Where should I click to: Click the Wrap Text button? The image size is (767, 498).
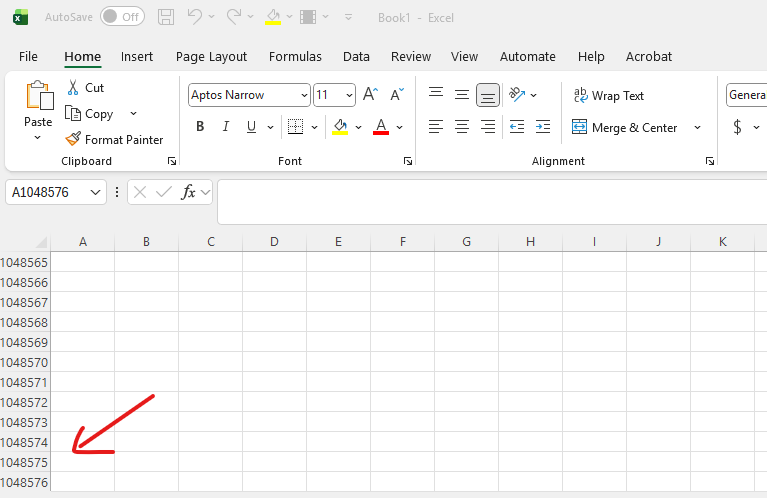pyautogui.click(x=609, y=95)
